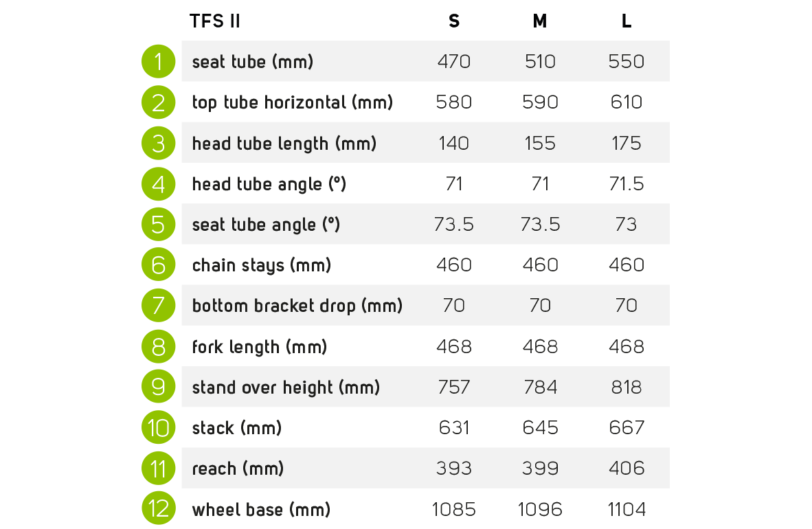Viewport: 812px width, 529px height.
Task: Select the bottom bracket drop label
Action: point(297,306)
